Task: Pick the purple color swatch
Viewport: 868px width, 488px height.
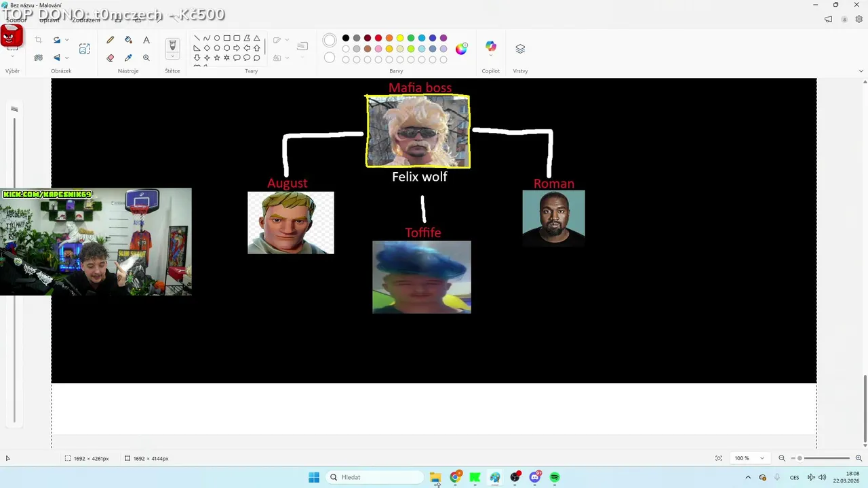Action: pos(443,38)
